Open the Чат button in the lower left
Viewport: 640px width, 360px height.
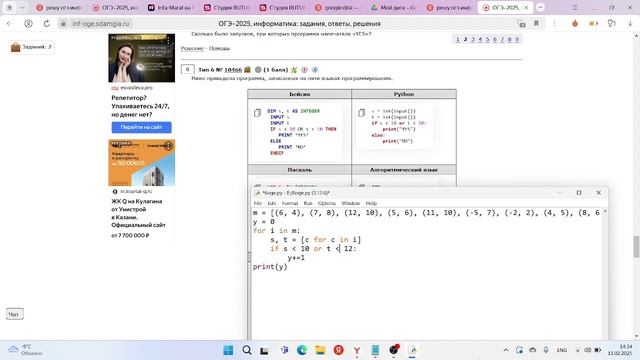(x=15, y=314)
